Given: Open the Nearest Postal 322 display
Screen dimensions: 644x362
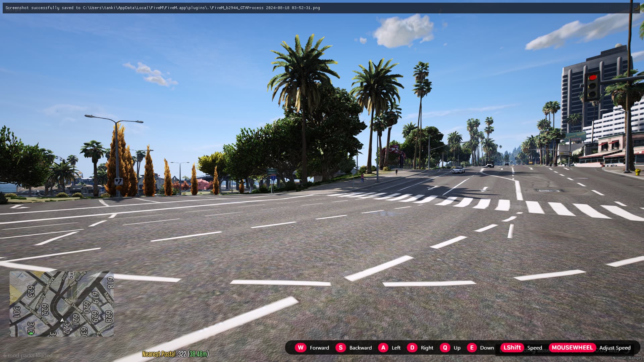Looking at the screenshot, I should 176,354.
